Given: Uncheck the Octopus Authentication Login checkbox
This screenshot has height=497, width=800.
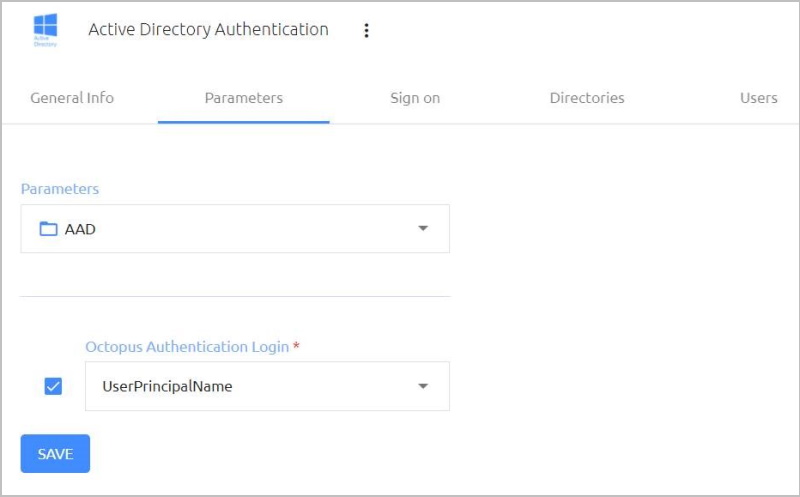Looking at the screenshot, I should pyautogui.click(x=53, y=386).
